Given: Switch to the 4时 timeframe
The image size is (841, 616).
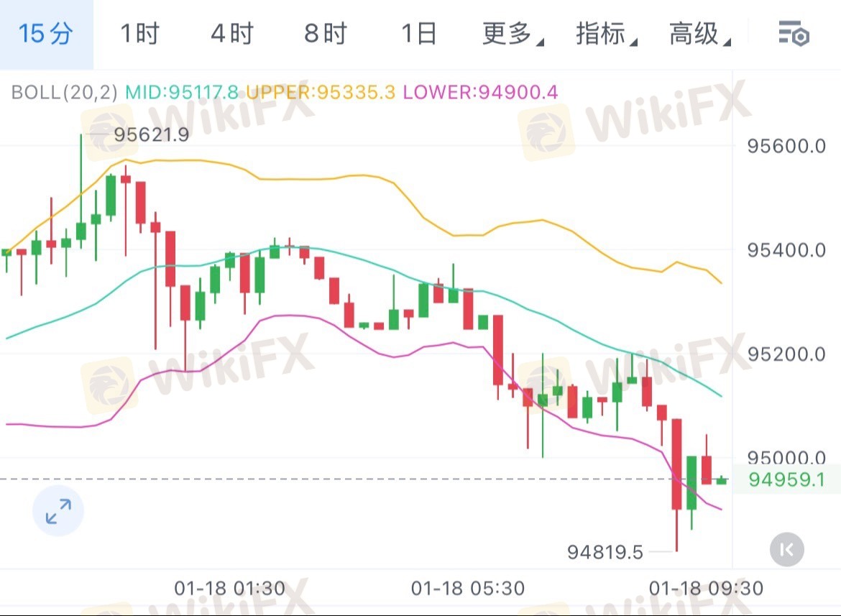Looking at the screenshot, I should [232, 34].
